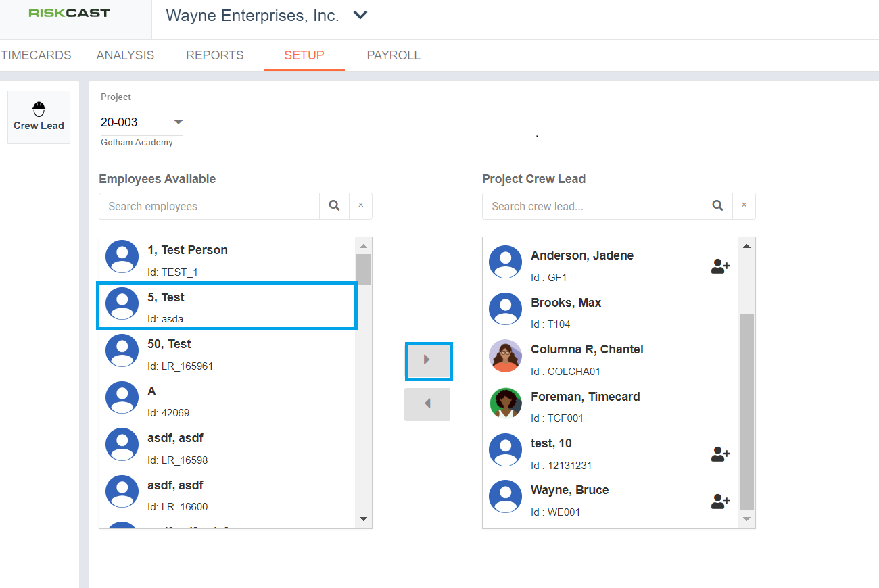The image size is (879, 588).
Task: Switch to the ANALYSIS tab
Action: 125,55
